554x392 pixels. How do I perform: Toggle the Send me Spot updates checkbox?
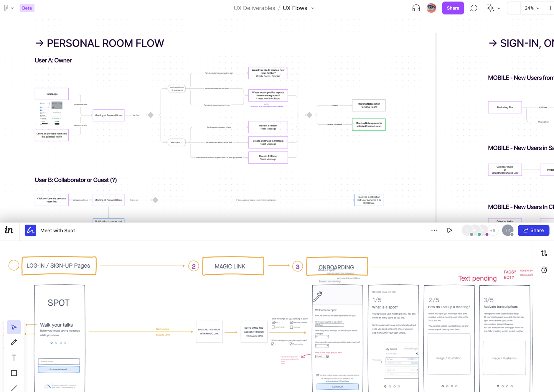point(318,375)
